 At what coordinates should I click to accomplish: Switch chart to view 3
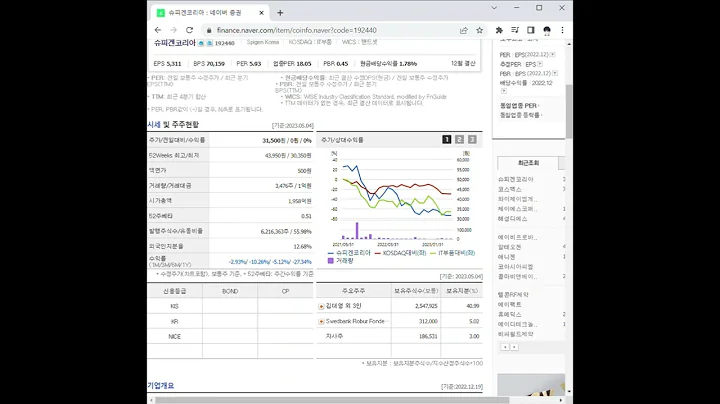472,139
